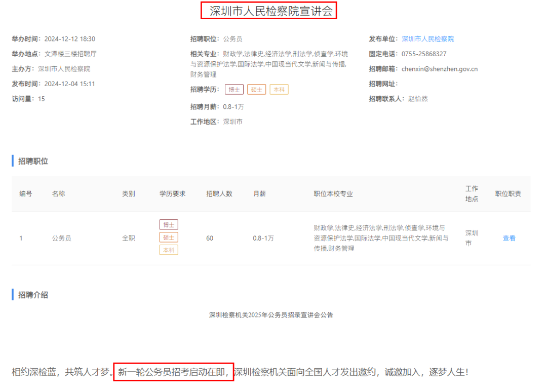Click the 硕士 tag in the job table
This screenshot has width=547, height=392.
point(169,238)
